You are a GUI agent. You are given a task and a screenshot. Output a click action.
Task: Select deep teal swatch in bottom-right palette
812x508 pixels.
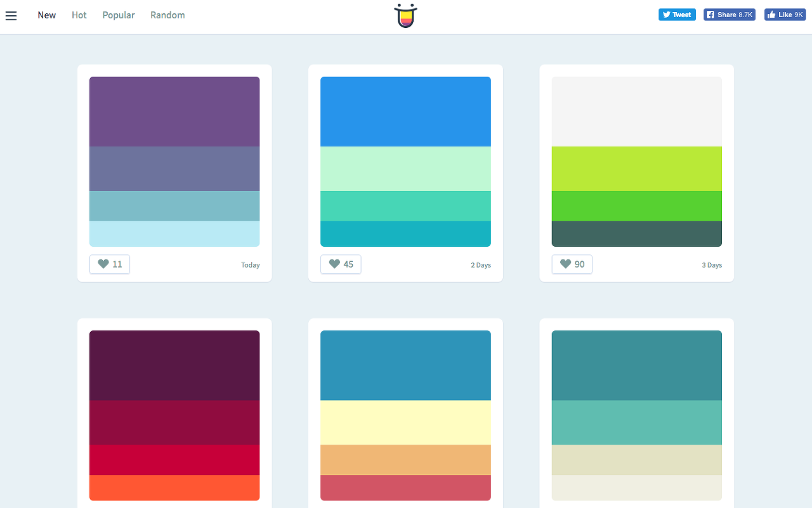(x=637, y=365)
